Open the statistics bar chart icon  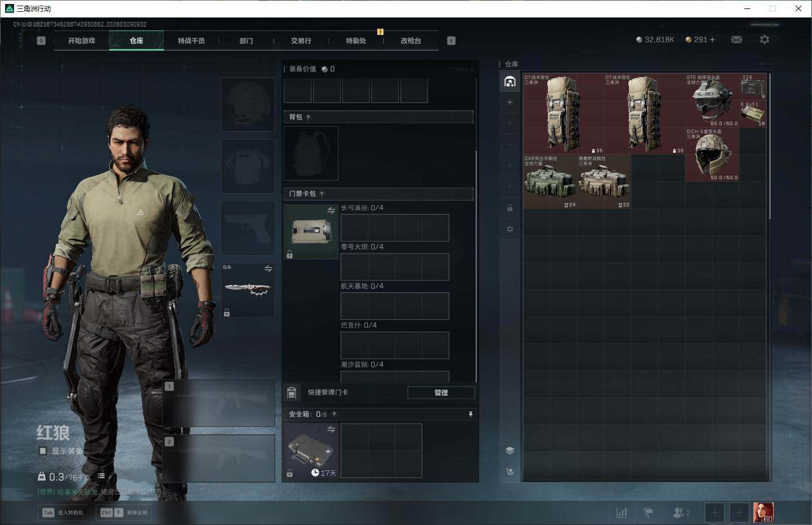[x=622, y=513]
